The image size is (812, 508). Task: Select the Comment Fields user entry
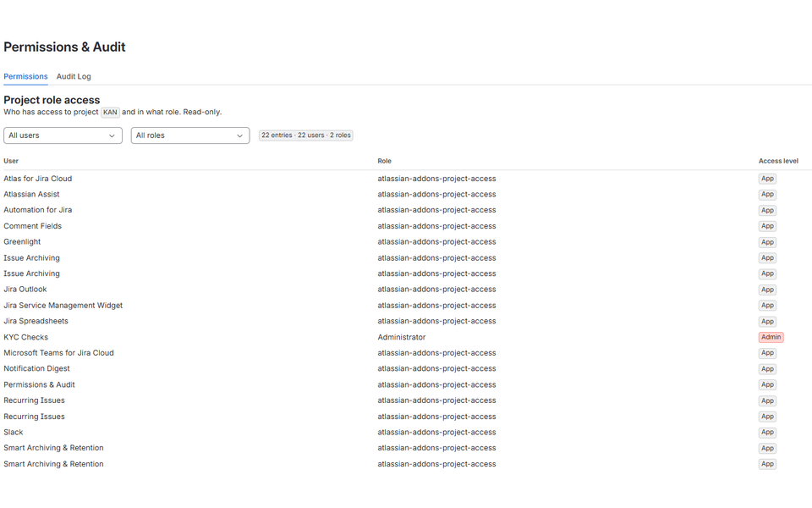click(x=33, y=226)
